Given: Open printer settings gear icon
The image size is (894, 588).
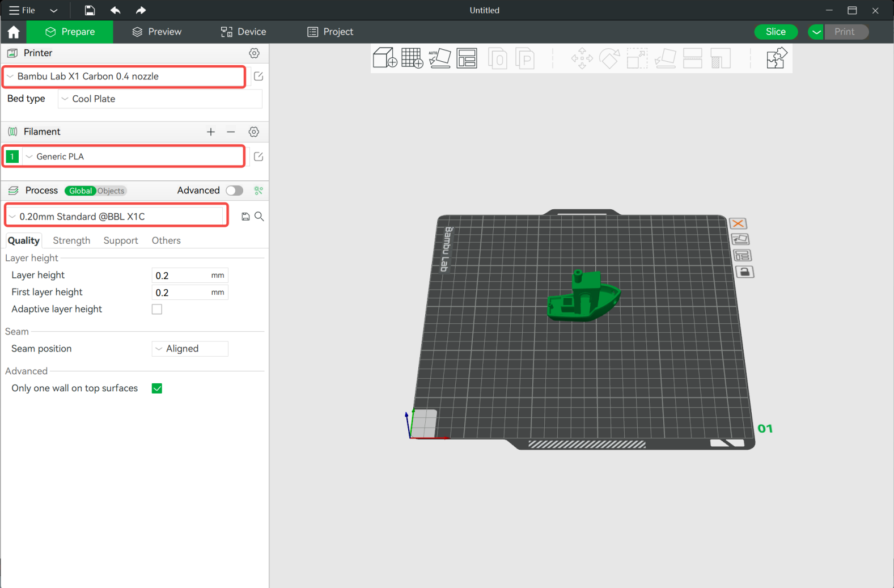Looking at the screenshot, I should (x=254, y=53).
